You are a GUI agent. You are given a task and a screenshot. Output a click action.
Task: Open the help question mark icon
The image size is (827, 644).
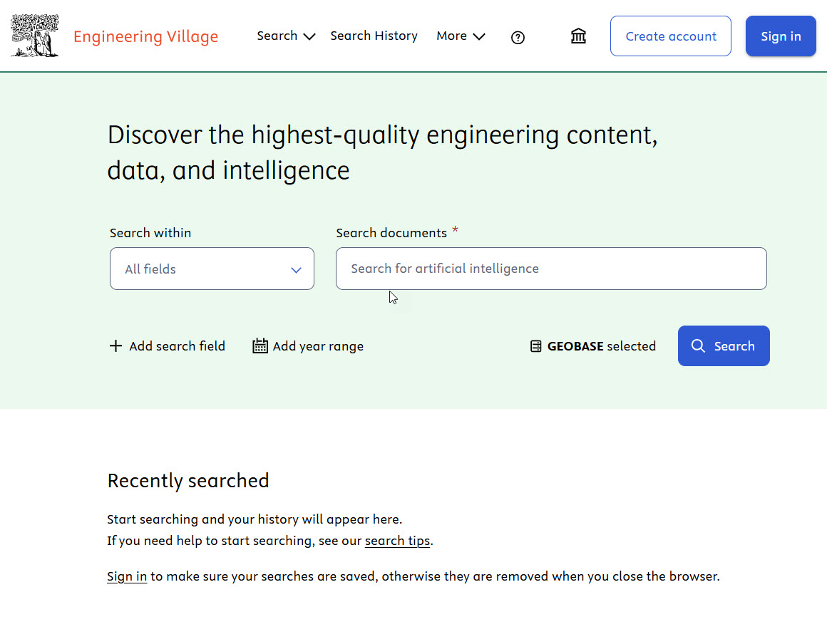coord(518,38)
